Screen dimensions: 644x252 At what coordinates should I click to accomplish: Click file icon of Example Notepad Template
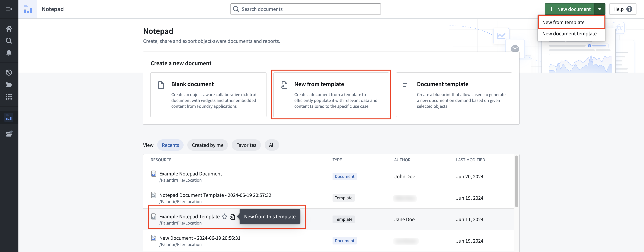tap(154, 216)
